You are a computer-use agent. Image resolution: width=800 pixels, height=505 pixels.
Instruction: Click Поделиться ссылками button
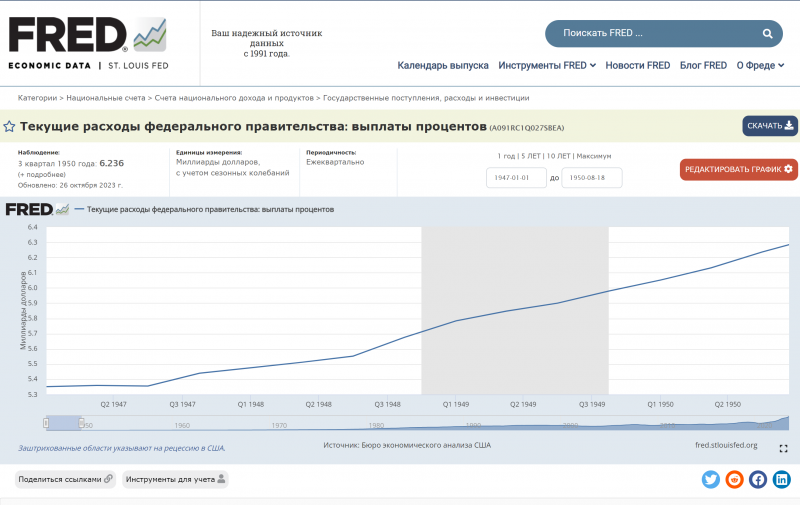(x=66, y=479)
